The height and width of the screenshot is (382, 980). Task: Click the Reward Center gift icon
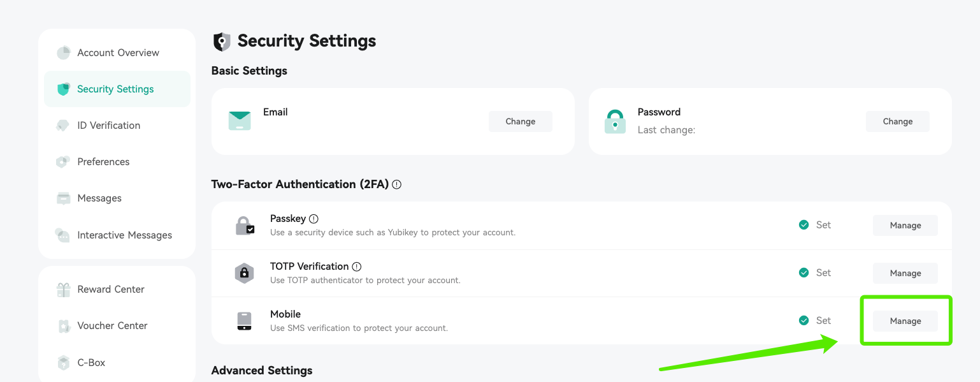[63, 290]
